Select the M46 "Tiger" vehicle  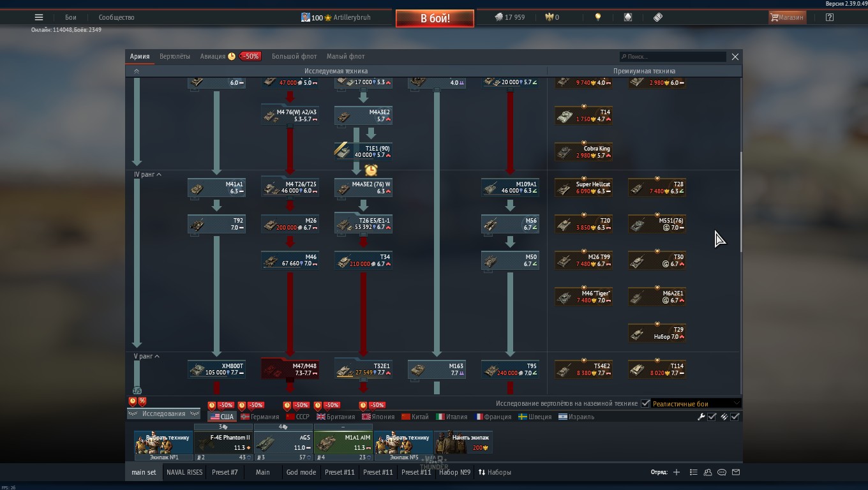click(x=583, y=297)
